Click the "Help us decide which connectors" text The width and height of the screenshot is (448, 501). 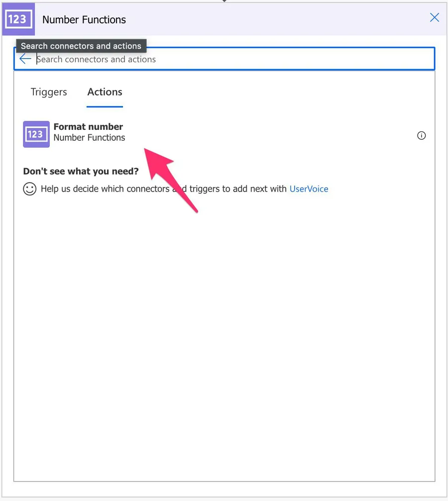pyautogui.click(x=105, y=189)
